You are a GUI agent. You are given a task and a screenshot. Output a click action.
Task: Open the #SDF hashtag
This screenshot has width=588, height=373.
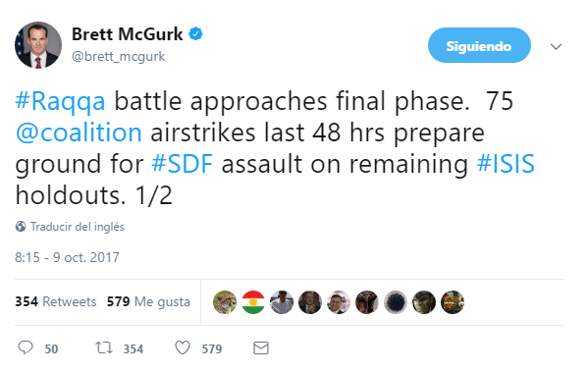[x=183, y=164]
